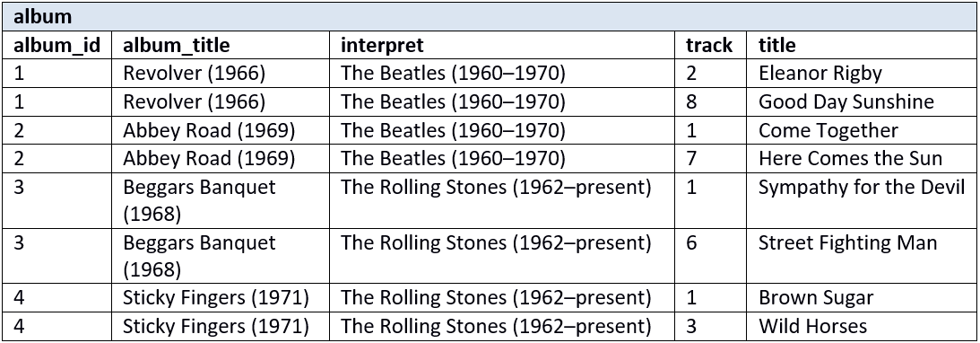Click the 'Brown Sugar' title cell

pyautogui.click(x=863, y=297)
